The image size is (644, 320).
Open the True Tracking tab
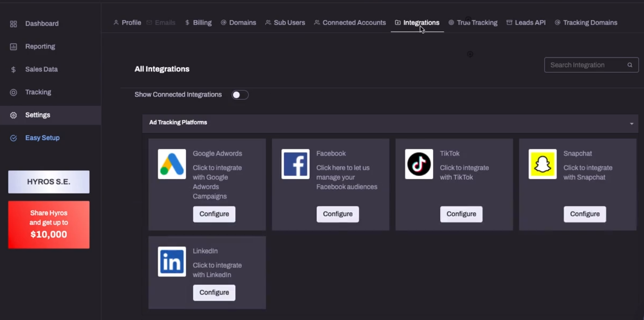click(473, 23)
